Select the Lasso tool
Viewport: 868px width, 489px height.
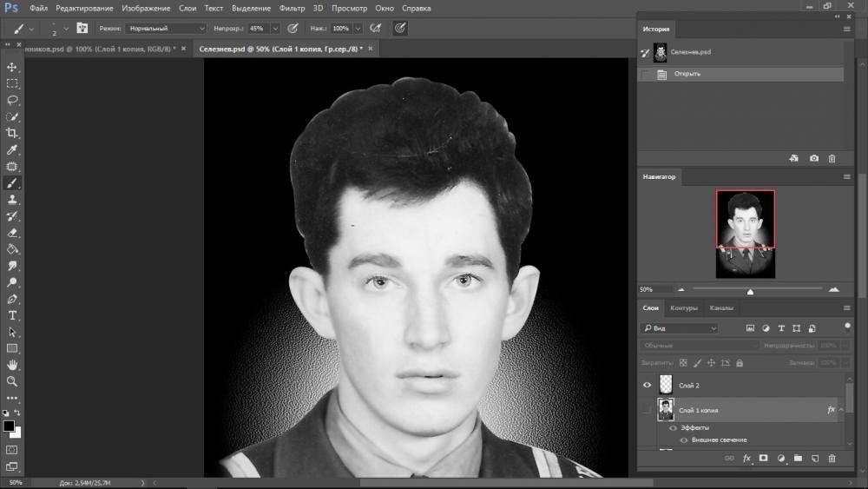click(x=12, y=100)
